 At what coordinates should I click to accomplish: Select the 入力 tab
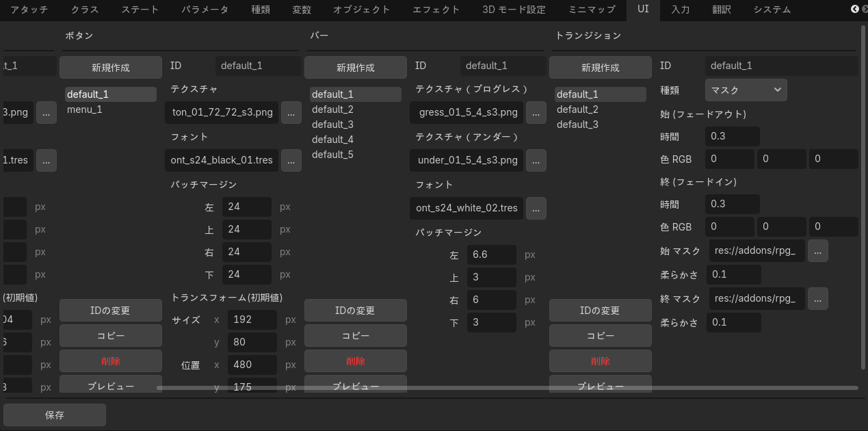click(680, 10)
